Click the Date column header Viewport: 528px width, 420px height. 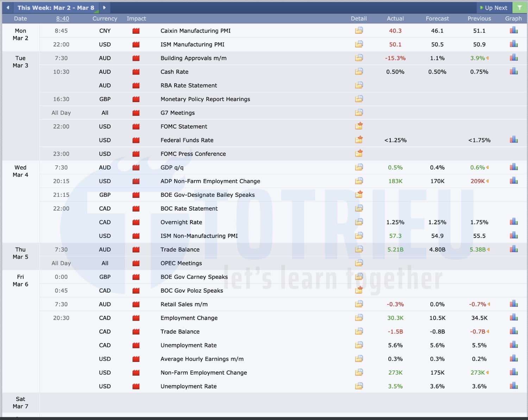(20, 19)
